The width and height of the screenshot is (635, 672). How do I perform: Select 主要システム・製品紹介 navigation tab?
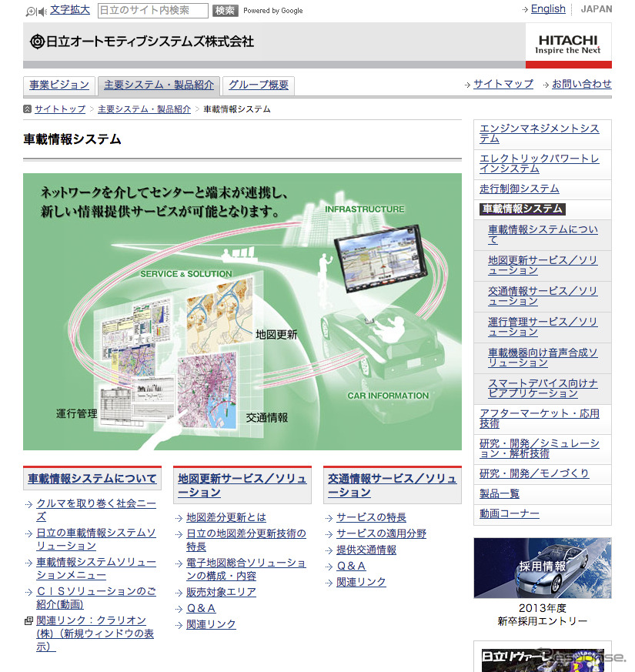tap(159, 85)
